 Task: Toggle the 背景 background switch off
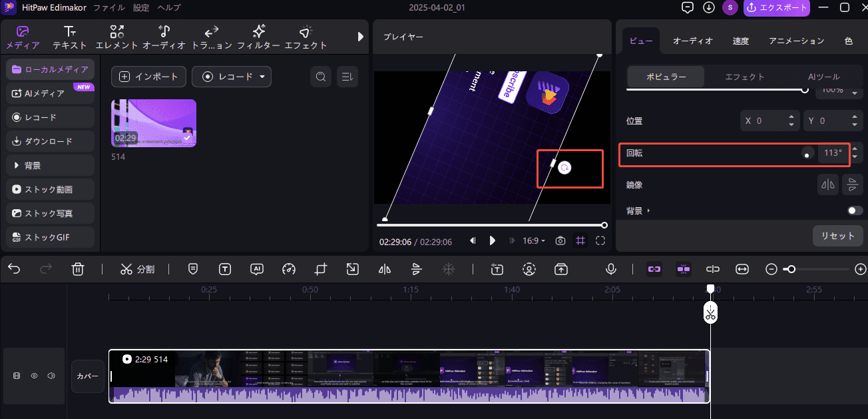click(854, 210)
